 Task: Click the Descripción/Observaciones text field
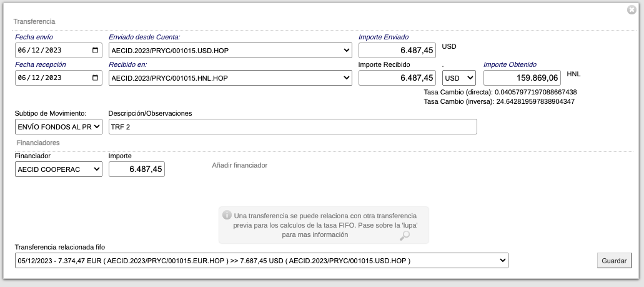tap(292, 127)
